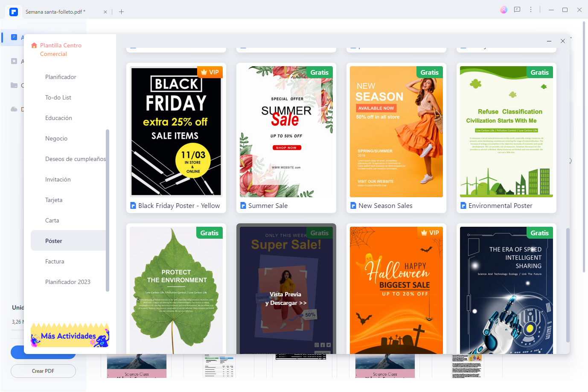Viewport: 588px width, 392px height.
Task: Open the Black Friday Poster thumbnail
Action: (x=176, y=132)
